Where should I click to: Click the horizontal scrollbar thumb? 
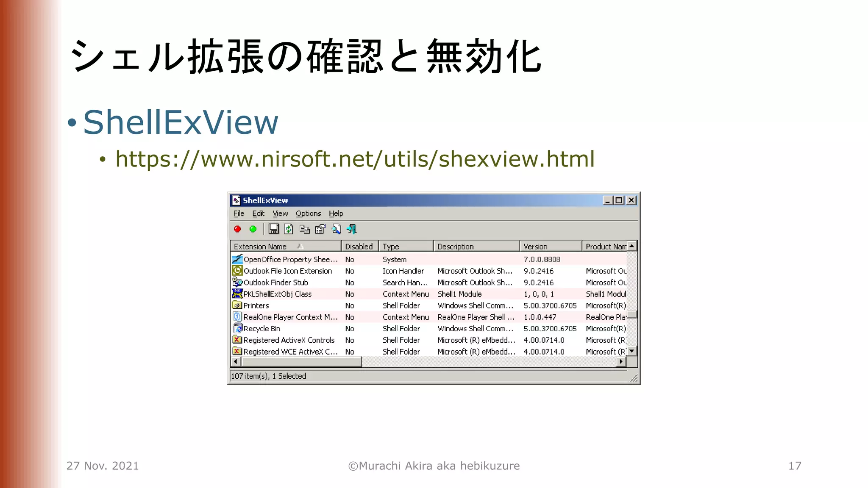pyautogui.click(x=301, y=362)
